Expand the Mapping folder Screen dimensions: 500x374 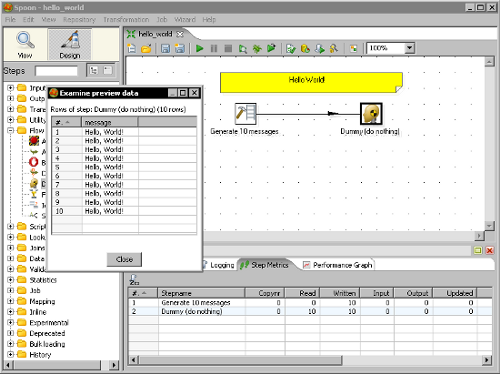pos(10,301)
